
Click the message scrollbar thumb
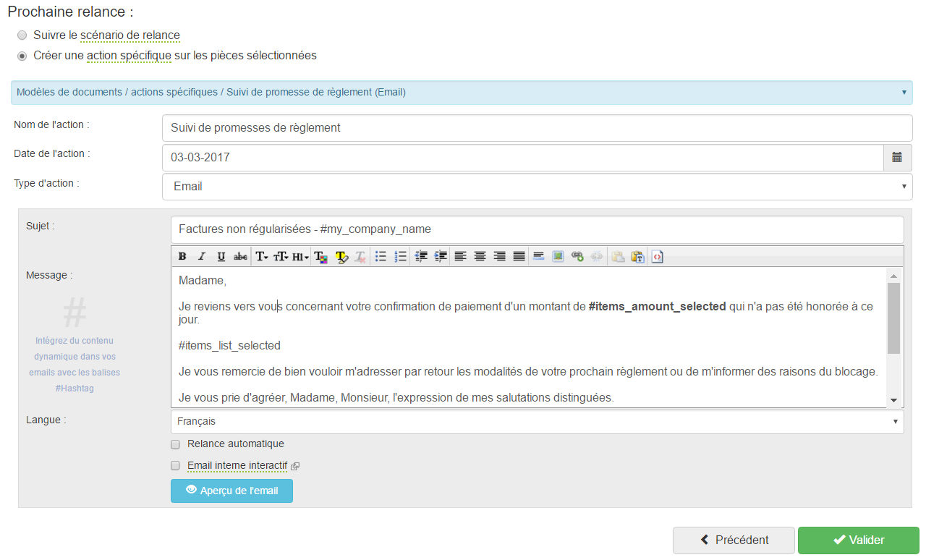click(893, 318)
